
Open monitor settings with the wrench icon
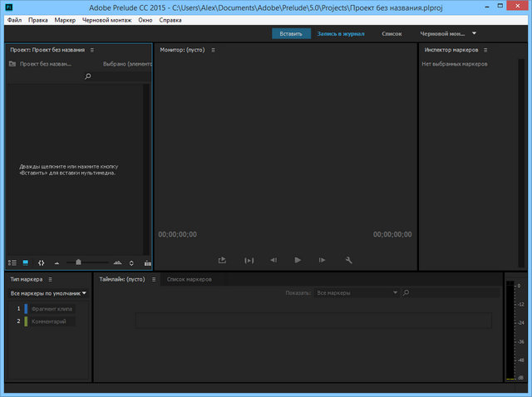coord(349,260)
